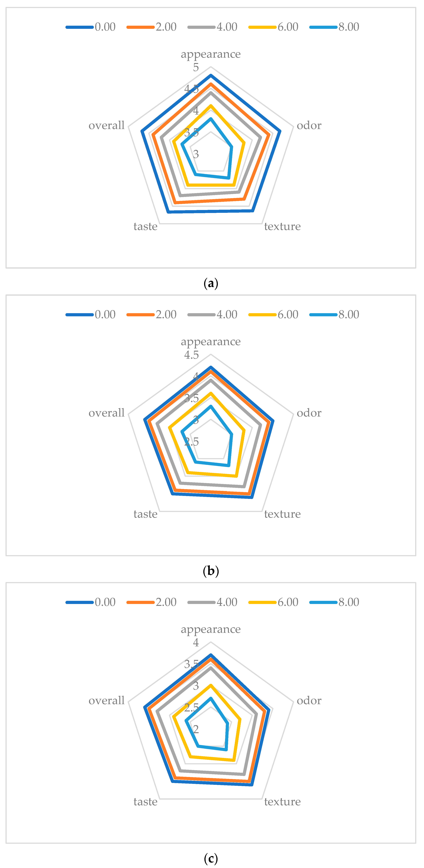Click the "taste" axis label in chart (c)
The height and width of the screenshot is (868, 424).
[x=145, y=802]
